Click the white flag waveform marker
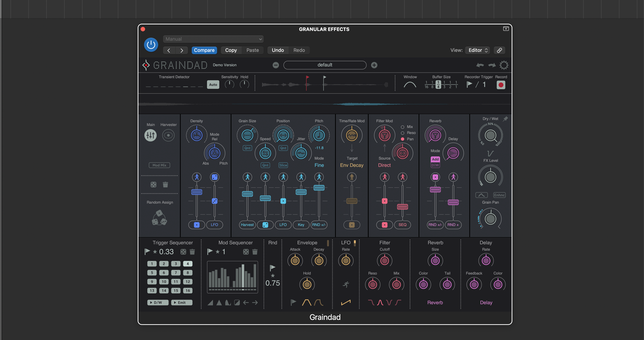The height and width of the screenshot is (340, 644). click(324, 83)
